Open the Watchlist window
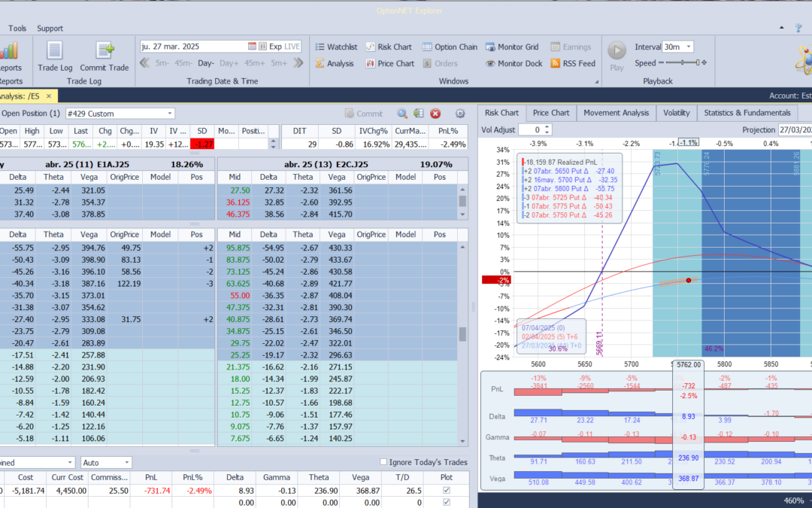 pyautogui.click(x=335, y=47)
